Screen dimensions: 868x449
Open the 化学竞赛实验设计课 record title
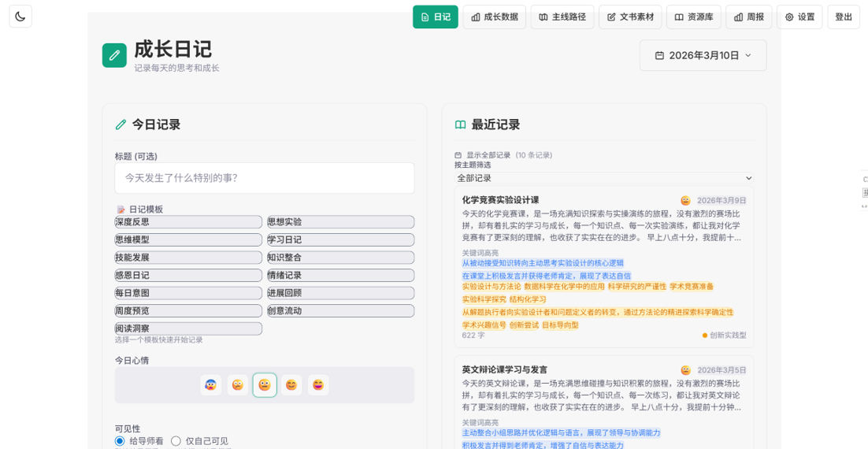pos(500,200)
